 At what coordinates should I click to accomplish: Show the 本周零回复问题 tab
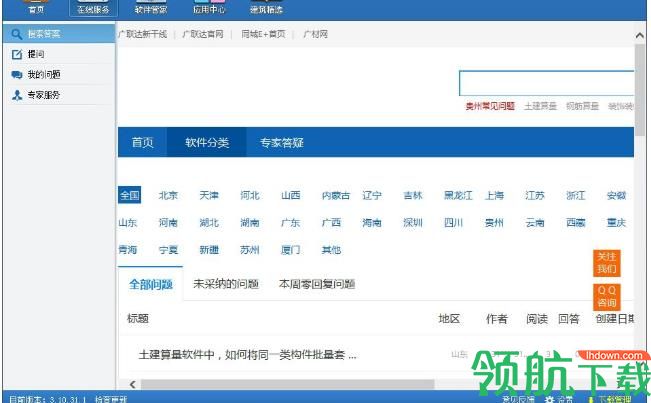pyautogui.click(x=317, y=284)
